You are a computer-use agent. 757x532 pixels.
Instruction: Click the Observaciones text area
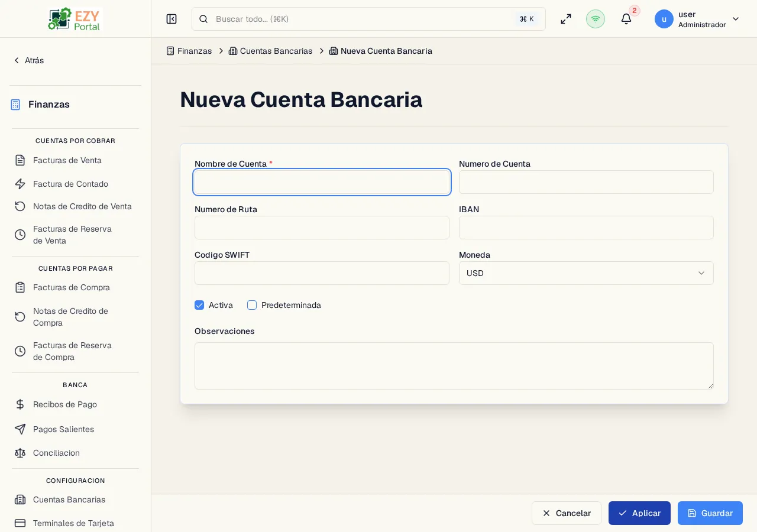454,366
